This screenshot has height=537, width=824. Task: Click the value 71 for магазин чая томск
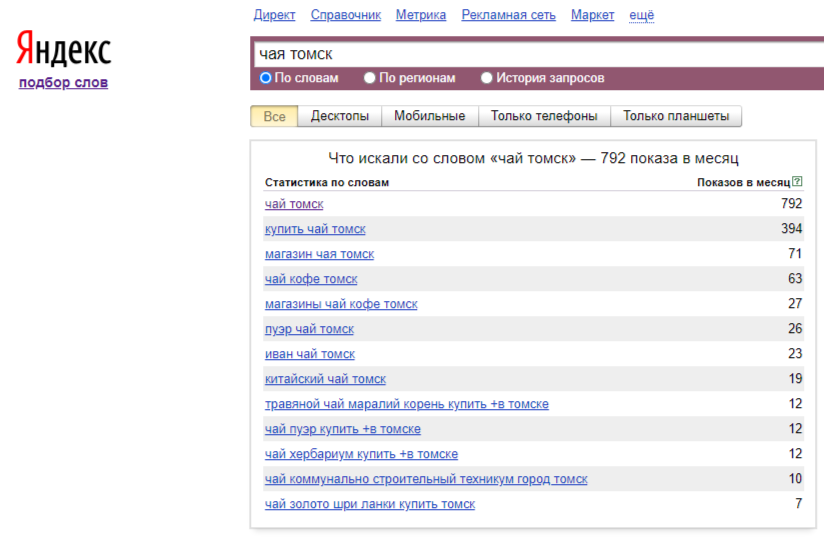[795, 253]
